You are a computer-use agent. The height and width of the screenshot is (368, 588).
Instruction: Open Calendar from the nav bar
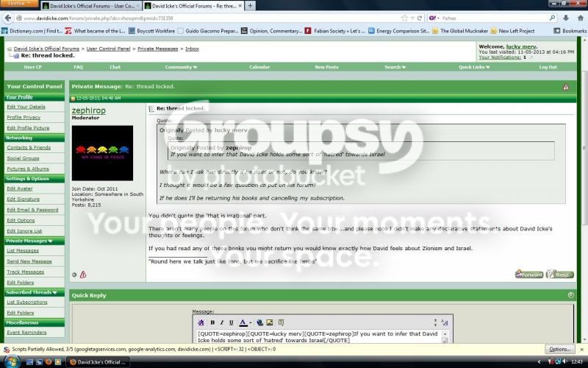[259, 67]
